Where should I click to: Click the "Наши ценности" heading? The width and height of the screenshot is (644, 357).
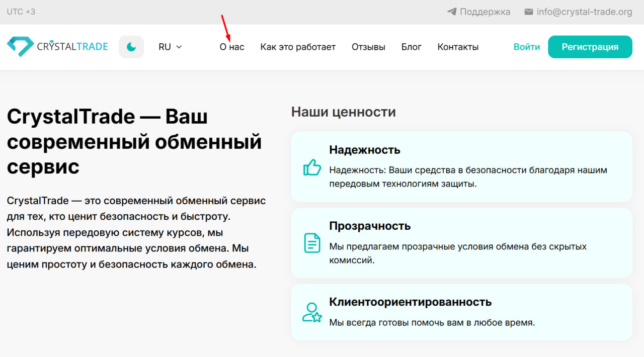343,112
